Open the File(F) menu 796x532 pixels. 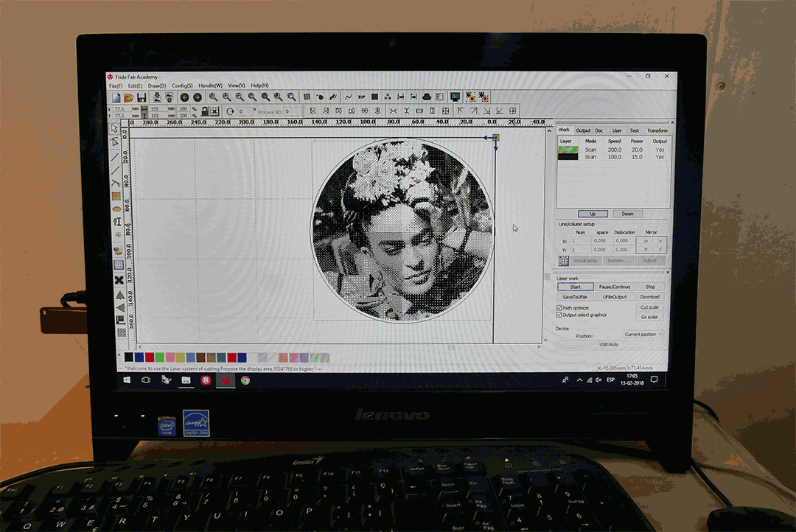point(116,86)
